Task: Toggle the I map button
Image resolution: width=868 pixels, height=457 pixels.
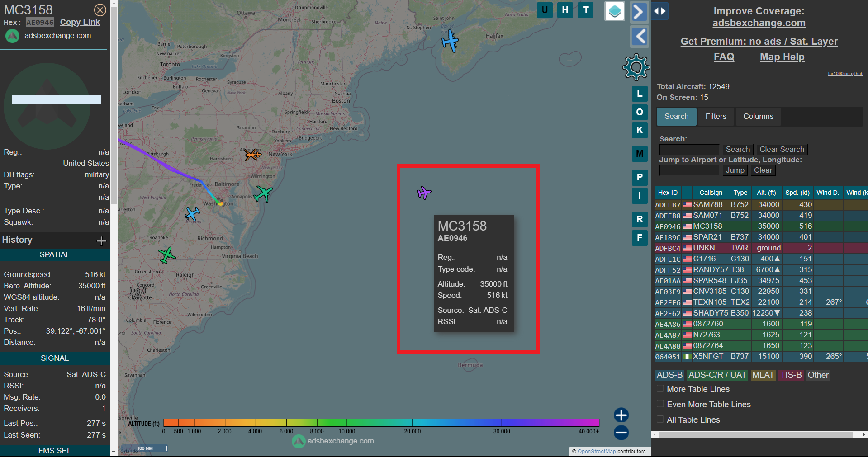Action: tap(640, 196)
